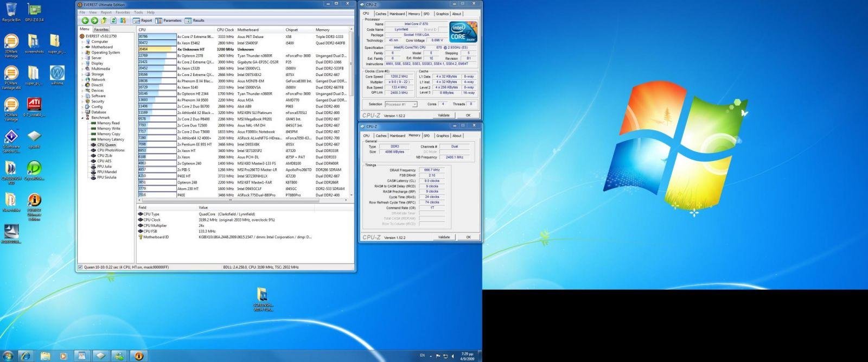The height and width of the screenshot is (362, 868).
Task: Open Windows Explorer from the taskbar
Action: [x=44, y=356]
